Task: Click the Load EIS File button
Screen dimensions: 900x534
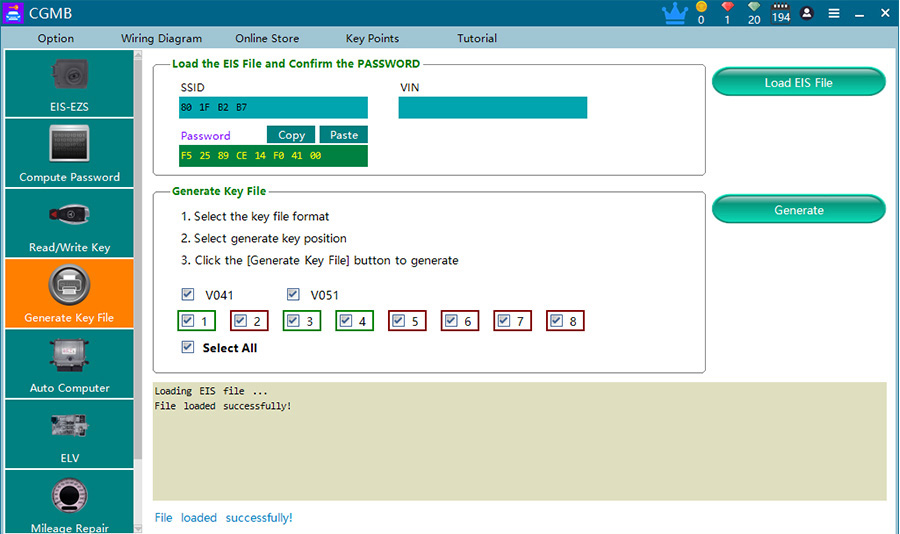Action: point(798,82)
